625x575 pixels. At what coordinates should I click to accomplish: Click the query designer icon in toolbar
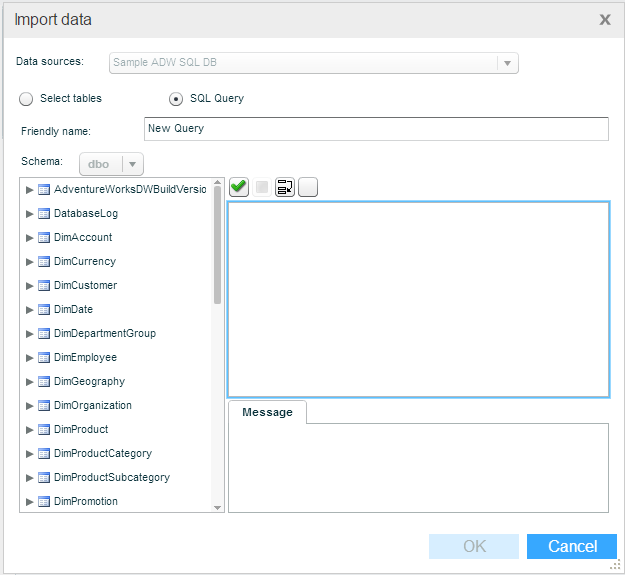tap(285, 187)
